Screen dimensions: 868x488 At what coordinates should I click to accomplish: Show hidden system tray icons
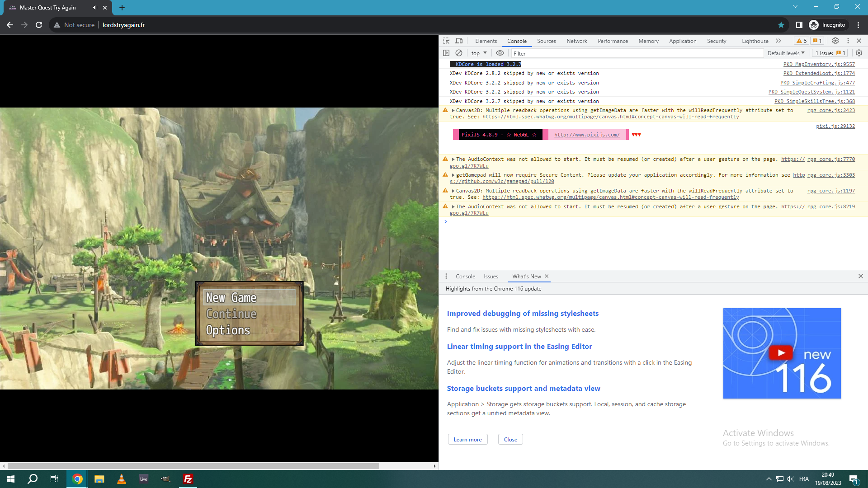[769, 479]
